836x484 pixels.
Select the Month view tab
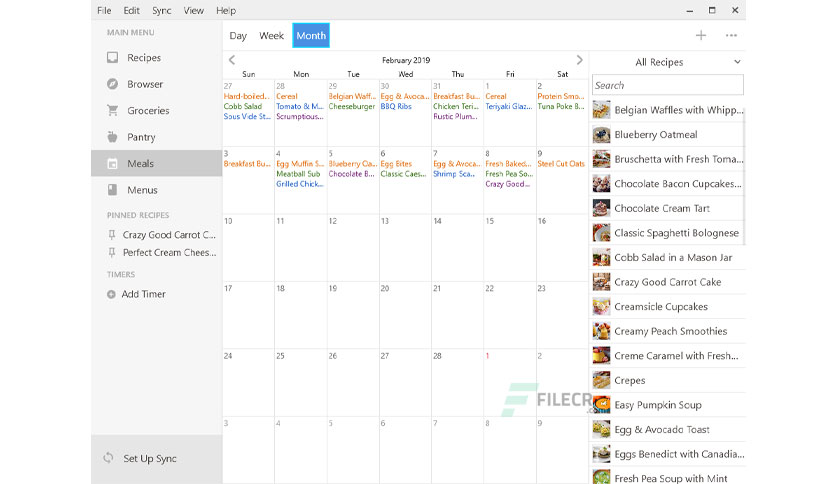pos(311,35)
